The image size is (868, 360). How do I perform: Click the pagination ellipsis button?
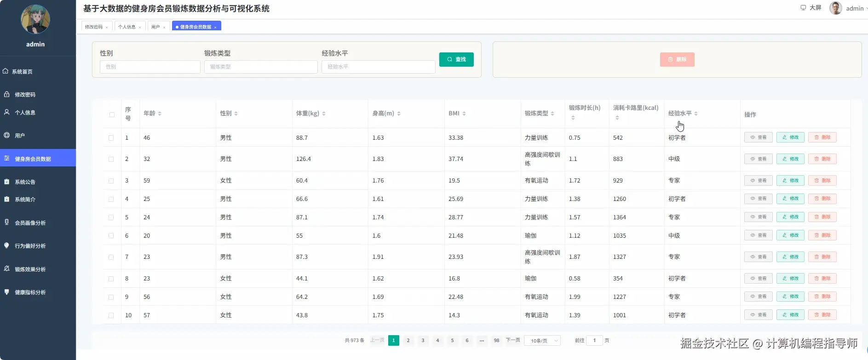coord(482,341)
